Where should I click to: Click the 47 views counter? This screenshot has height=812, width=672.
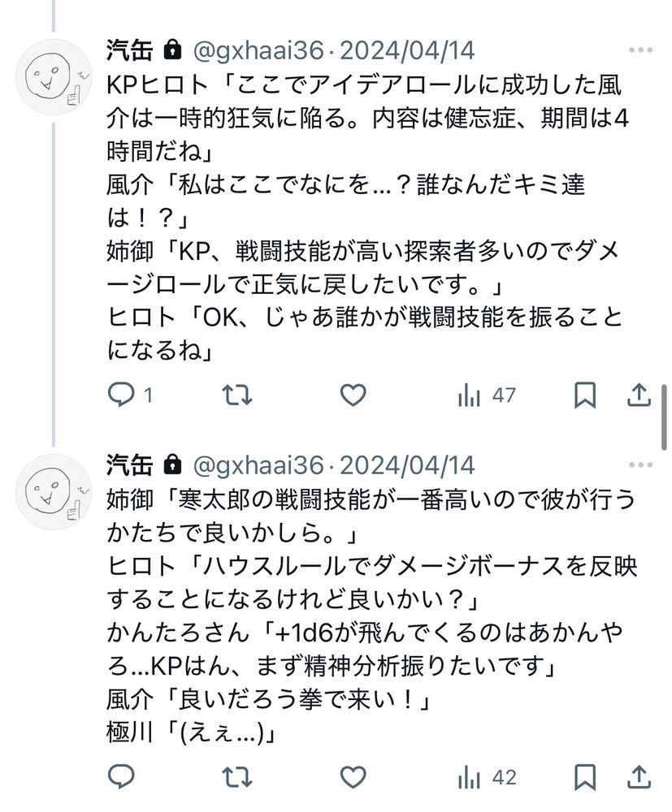point(505,395)
